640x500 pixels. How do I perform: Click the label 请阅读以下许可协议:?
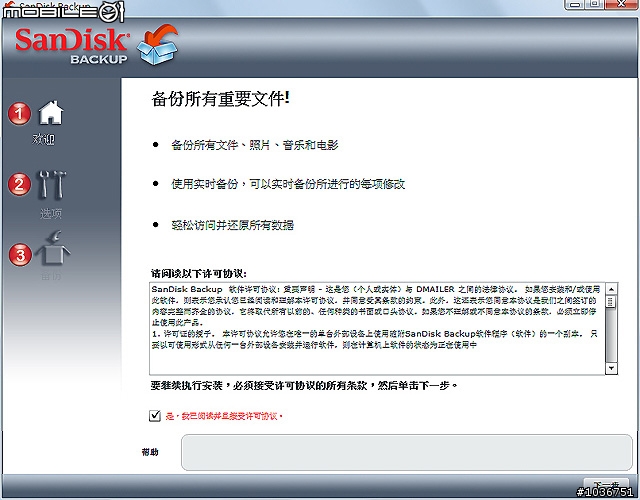pyautogui.click(x=199, y=273)
